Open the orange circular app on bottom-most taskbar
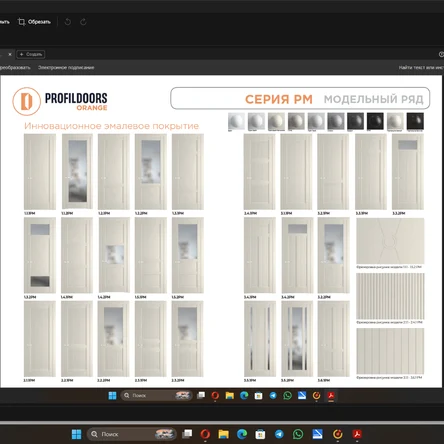Screen dimensions: 444x444 point(338,434)
